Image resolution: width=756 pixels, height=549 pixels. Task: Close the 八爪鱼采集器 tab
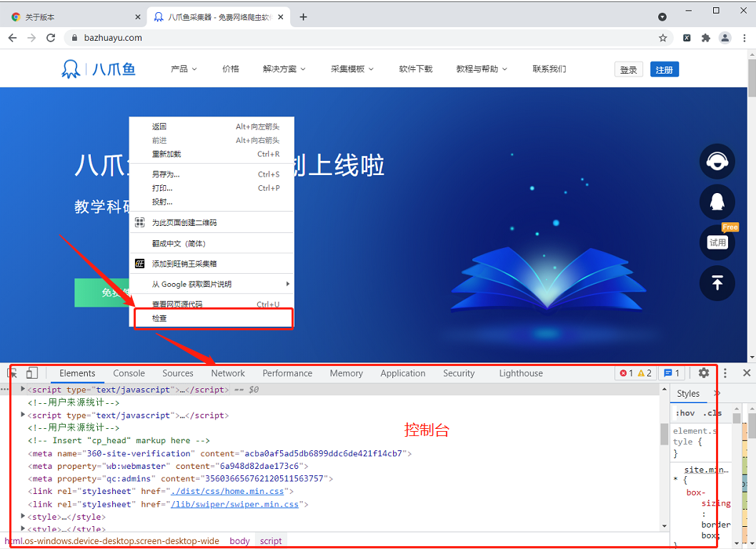(281, 17)
